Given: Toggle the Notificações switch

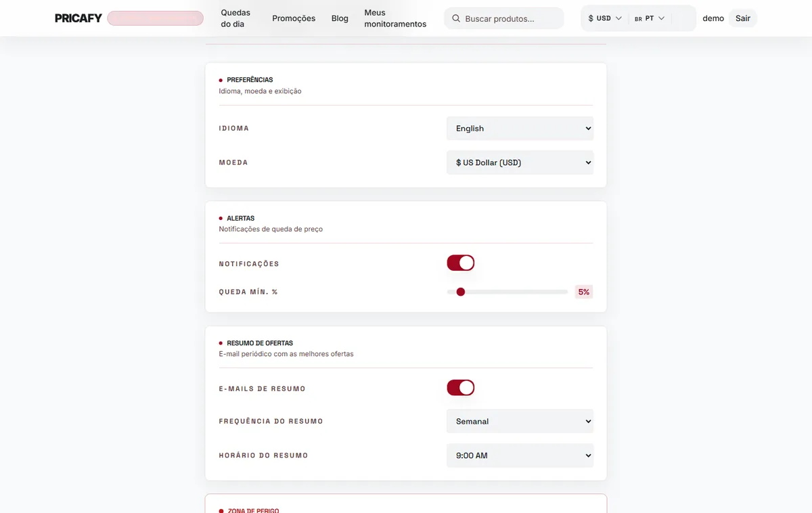Looking at the screenshot, I should [x=461, y=263].
